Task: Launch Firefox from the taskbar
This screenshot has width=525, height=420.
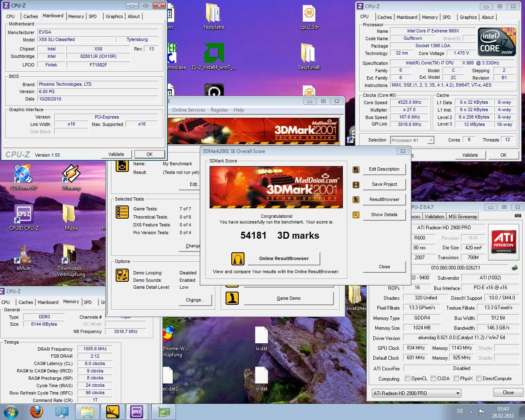Action: [x=37, y=411]
